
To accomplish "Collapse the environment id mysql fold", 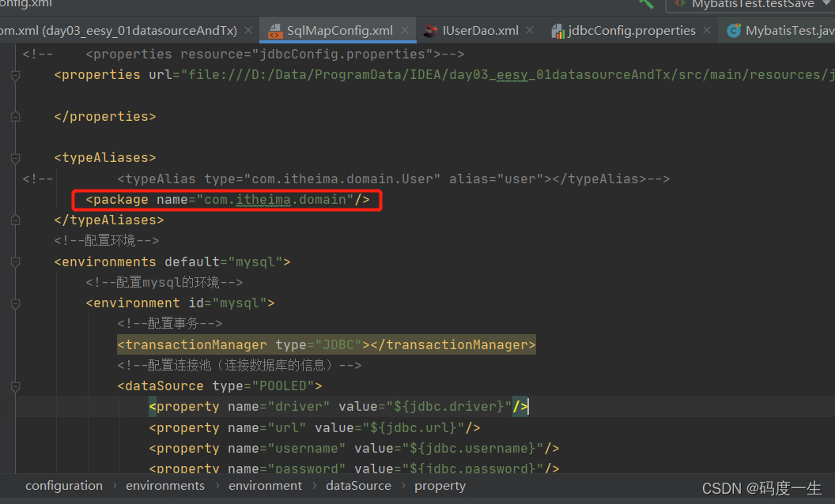I will click(x=16, y=303).
